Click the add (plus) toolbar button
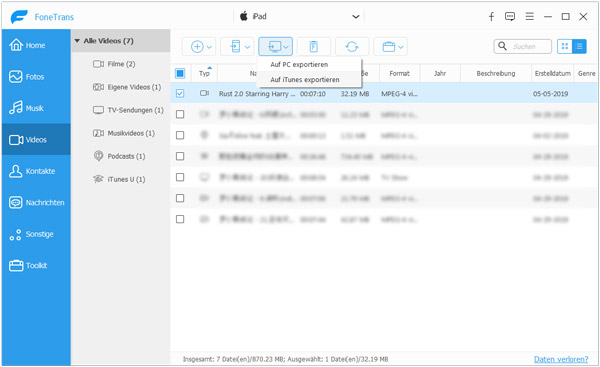The image size is (600, 367). coord(197,47)
